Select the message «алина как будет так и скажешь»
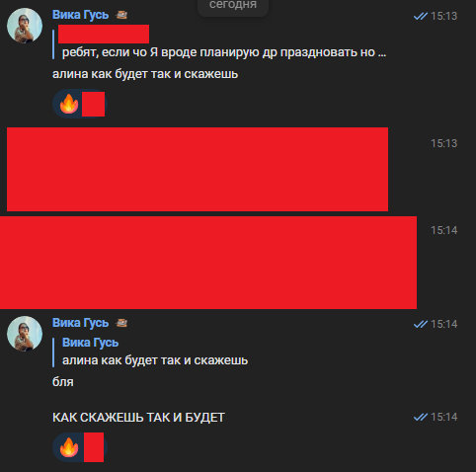 click(145, 74)
